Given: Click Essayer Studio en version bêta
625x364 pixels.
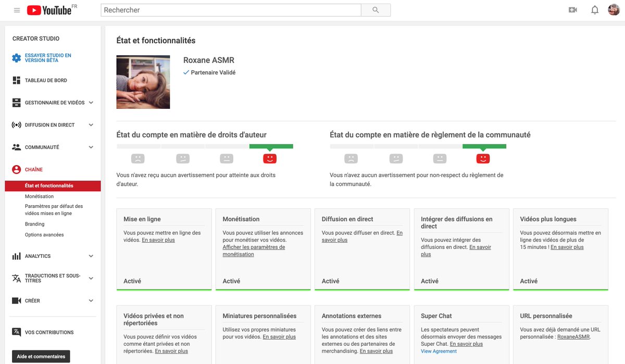Looking at the screenshot, I should coord(48,58).
